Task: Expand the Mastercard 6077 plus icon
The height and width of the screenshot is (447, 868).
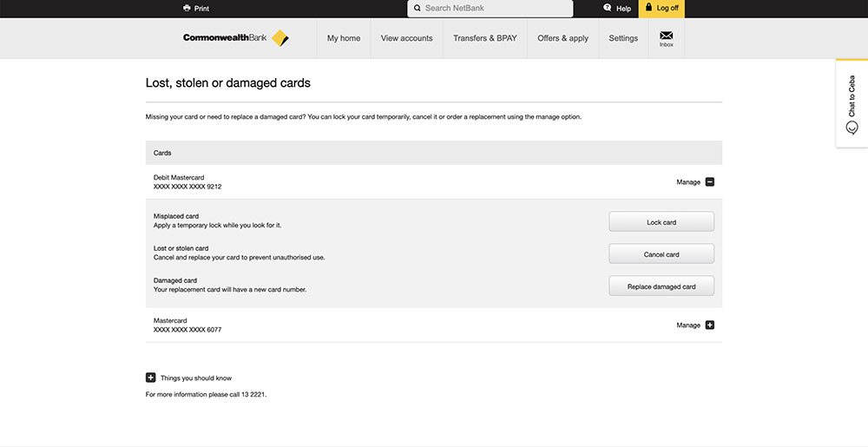Action: click(x=710, y=325)
